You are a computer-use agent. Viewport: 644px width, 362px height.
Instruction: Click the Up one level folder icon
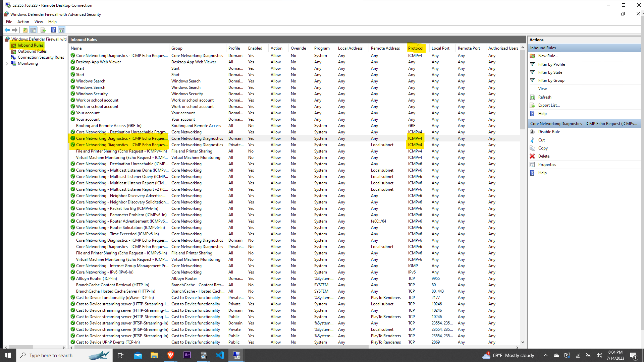pyautogui.click(x=25, y=30)
